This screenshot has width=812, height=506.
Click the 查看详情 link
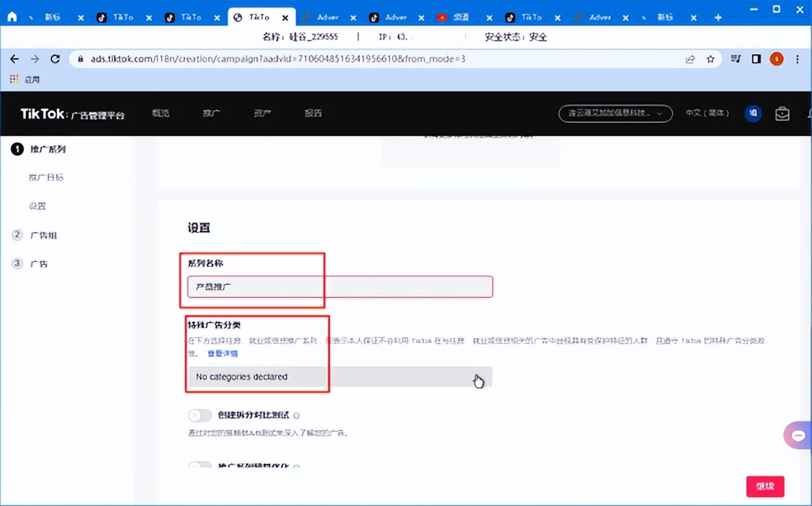pyautogui.click(x=223, y=354)
